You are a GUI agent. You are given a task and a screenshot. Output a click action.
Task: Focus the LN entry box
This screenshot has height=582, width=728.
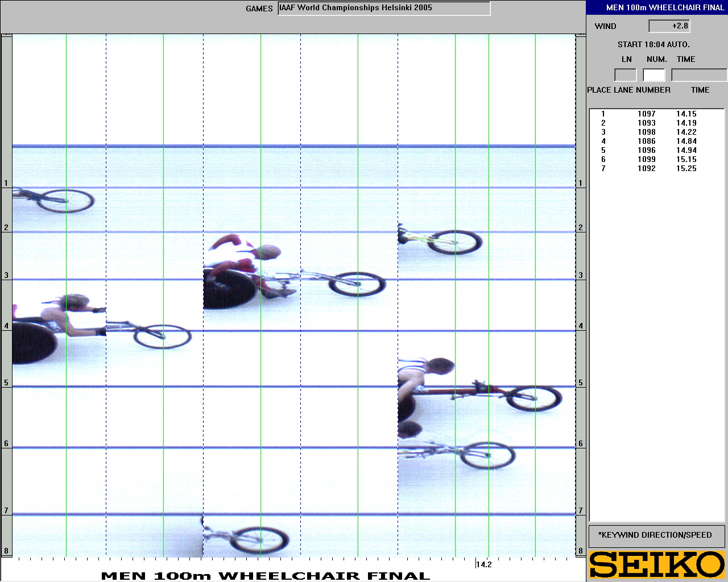(x=626, y=75)
